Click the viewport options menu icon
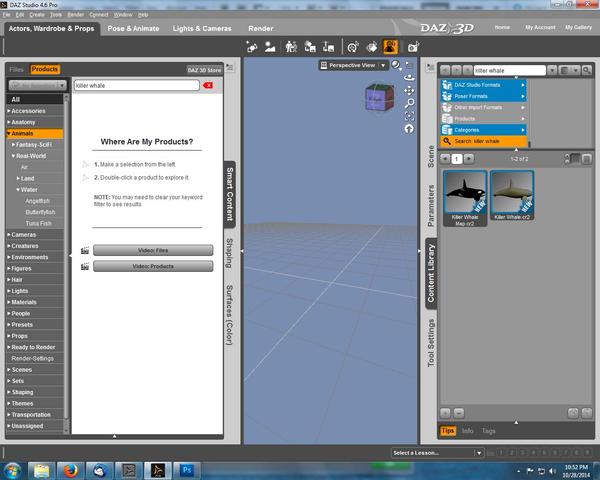Viewport: 600px width, 480px height. [409, 65]
